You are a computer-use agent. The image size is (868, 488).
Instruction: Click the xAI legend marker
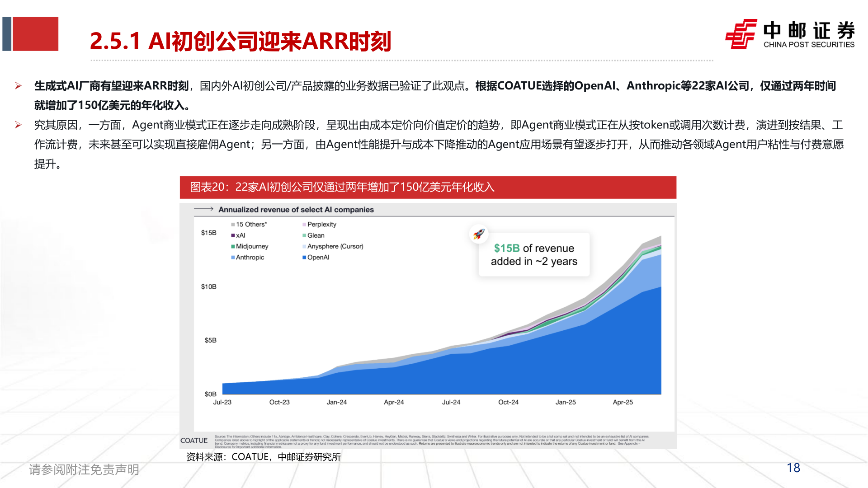232,235
